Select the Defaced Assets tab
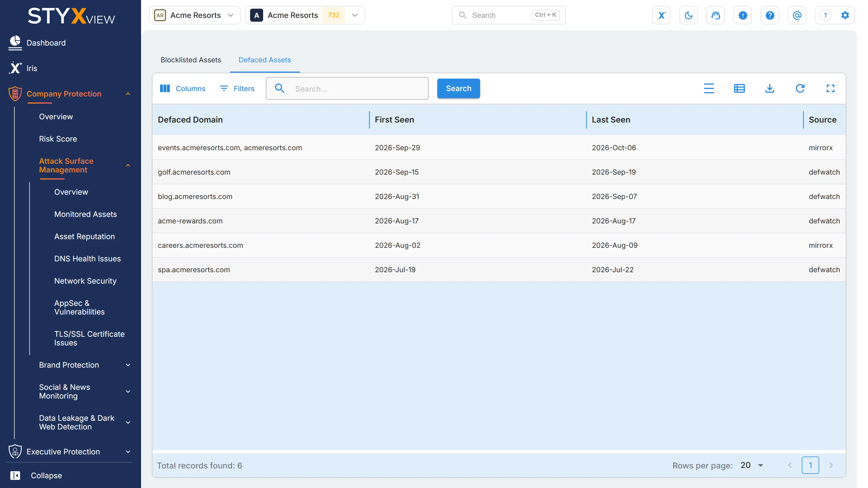Screen dimensions: 868x488 (x=264, y=60)
